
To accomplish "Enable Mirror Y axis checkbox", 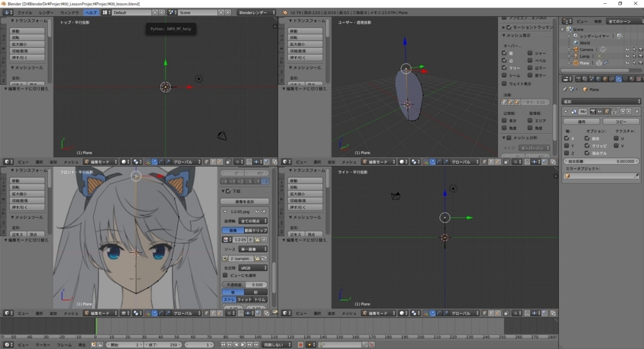I will [x=567, y=146].
